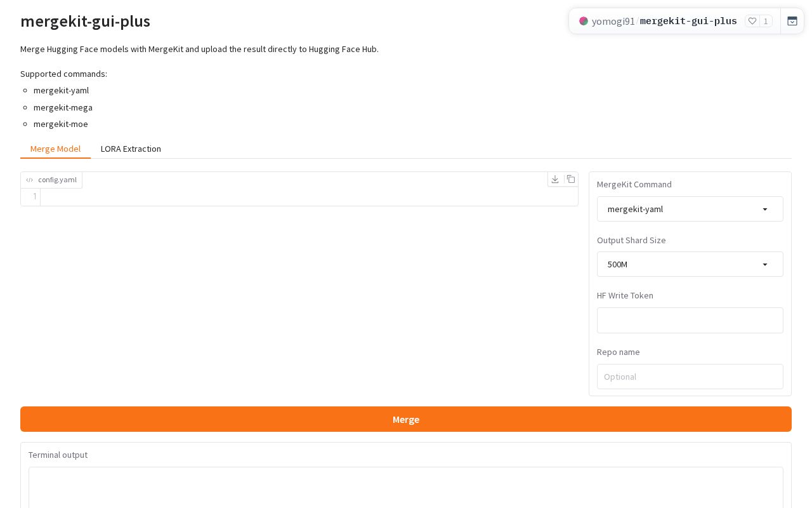Select the mergekit-yaml list item text
Image resolution: width=812 pixels, height=508 pixels.
(x=61, y=90)
